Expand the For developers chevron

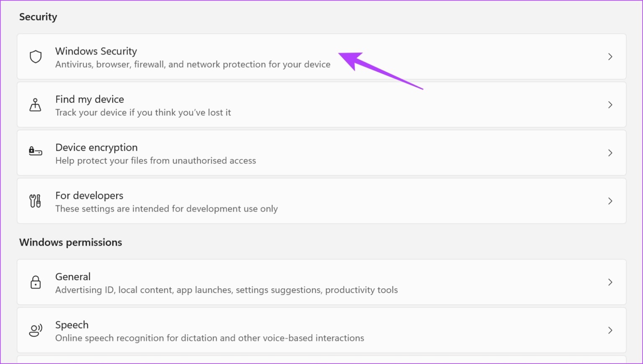point(610,201)
